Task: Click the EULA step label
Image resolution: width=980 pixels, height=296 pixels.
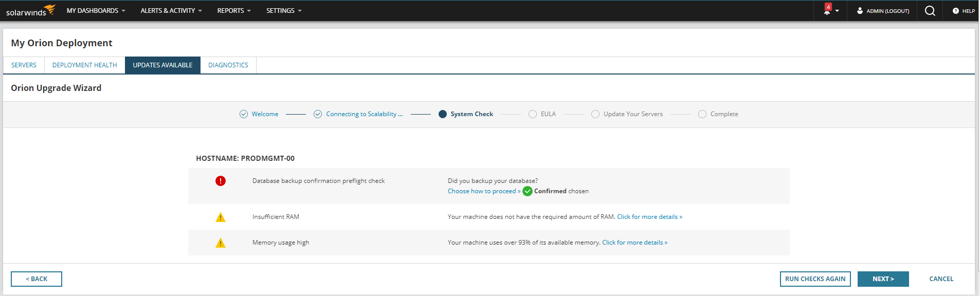Action: tap(548, 114)
